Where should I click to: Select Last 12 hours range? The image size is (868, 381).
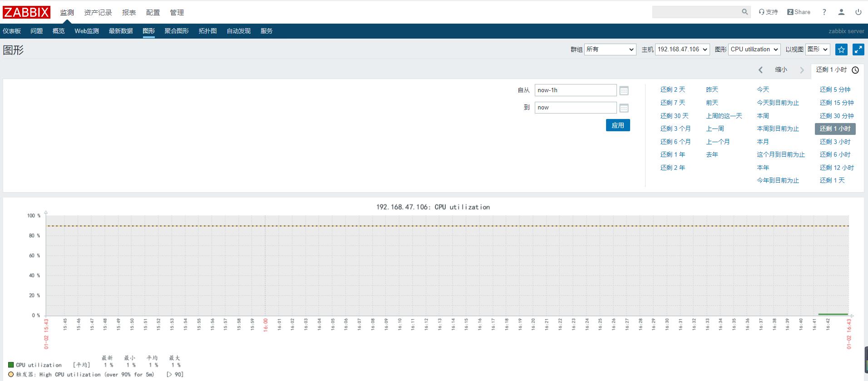coord(837,168)
